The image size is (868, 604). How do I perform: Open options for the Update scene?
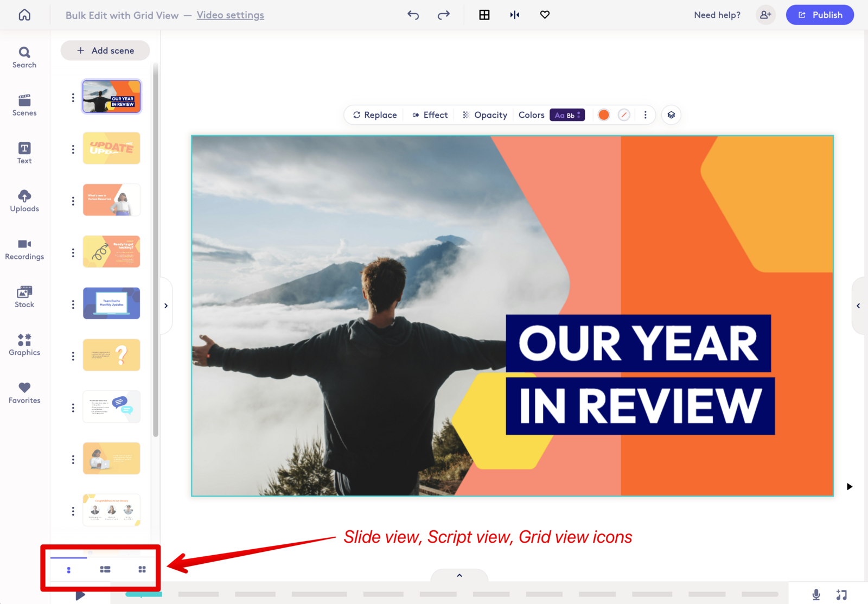click(73, 149)
